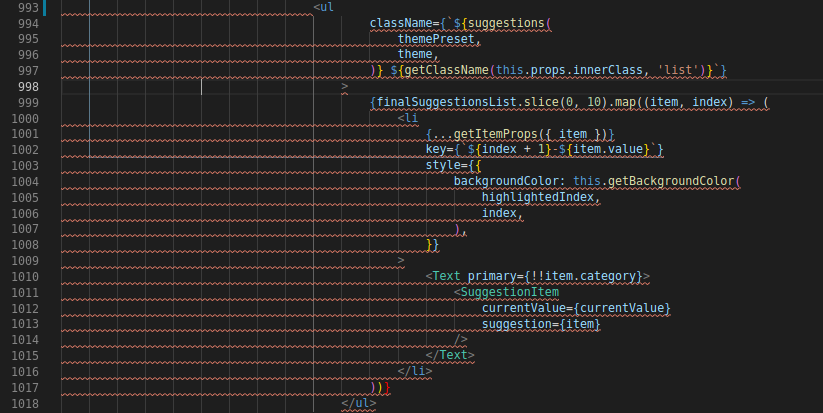
Task: Click line number 1010 in gutter
Action: click(x=25, y=277)
